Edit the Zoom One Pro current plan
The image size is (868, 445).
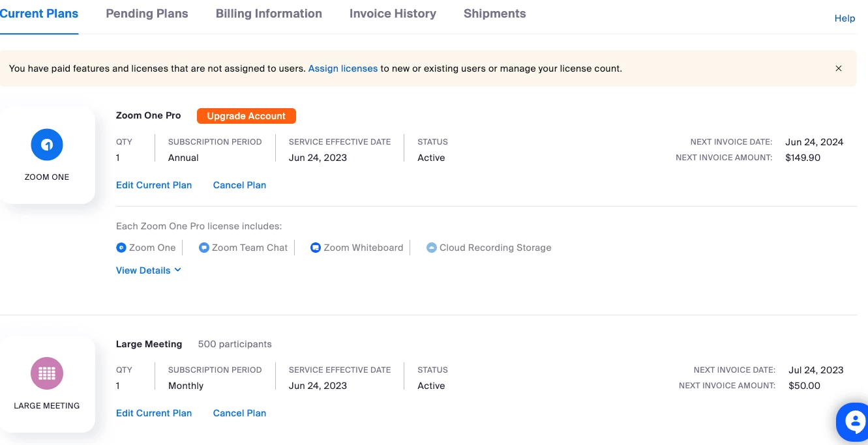[154, 185]
